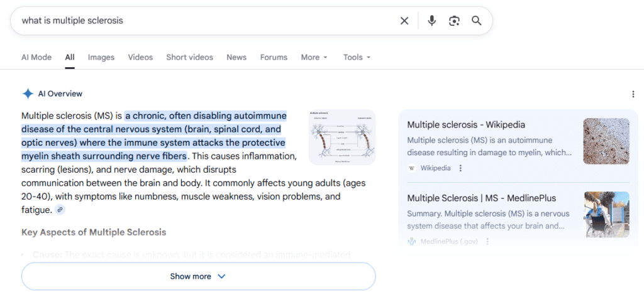Open the Tools dropdown
This screenshot has width=644, height=297.
click(x=357, y=57)
